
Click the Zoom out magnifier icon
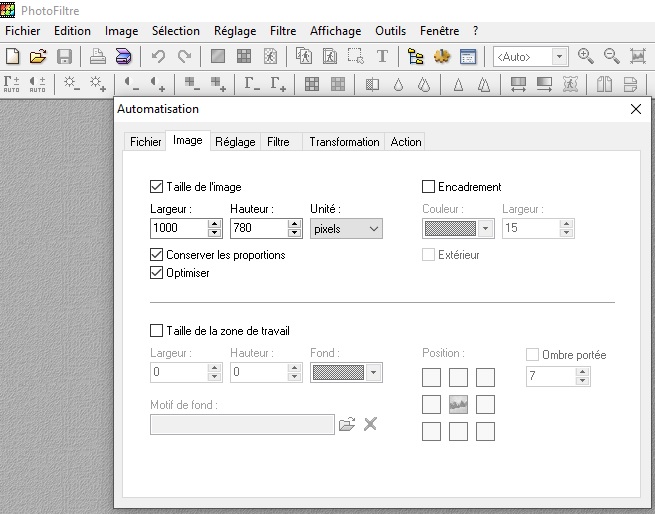point(611,56)
